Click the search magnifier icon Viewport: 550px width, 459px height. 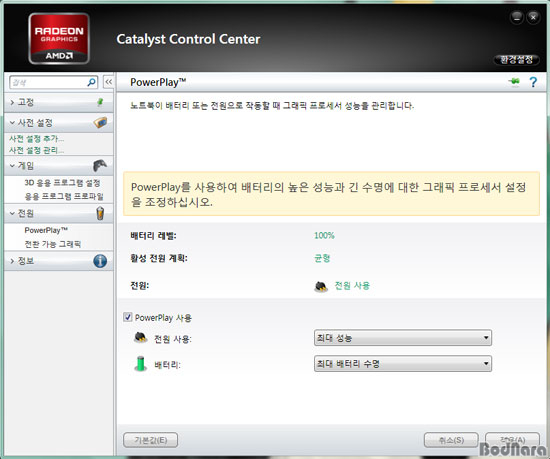click(91, 82)
